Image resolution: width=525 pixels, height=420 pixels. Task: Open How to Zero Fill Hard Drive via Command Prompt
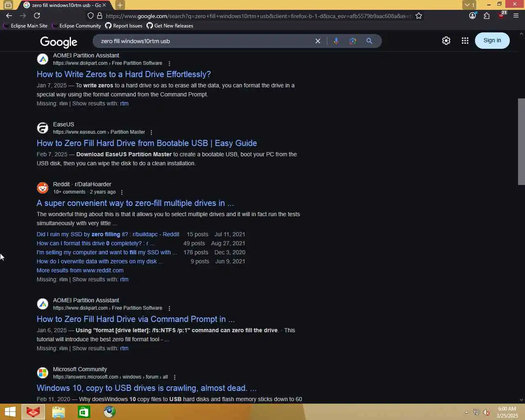click(x=135, y=319)
